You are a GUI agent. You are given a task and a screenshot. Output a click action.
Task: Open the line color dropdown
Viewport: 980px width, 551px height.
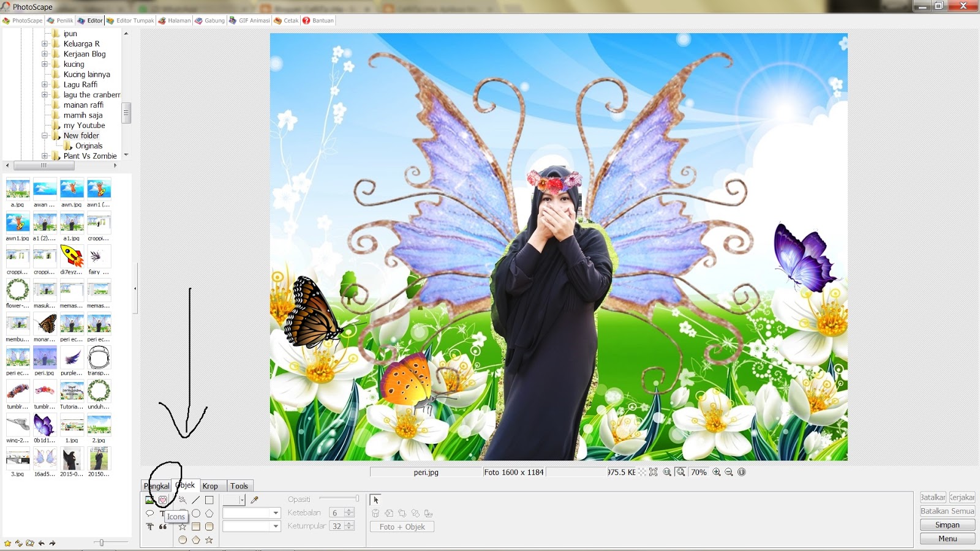pos(251,512)
